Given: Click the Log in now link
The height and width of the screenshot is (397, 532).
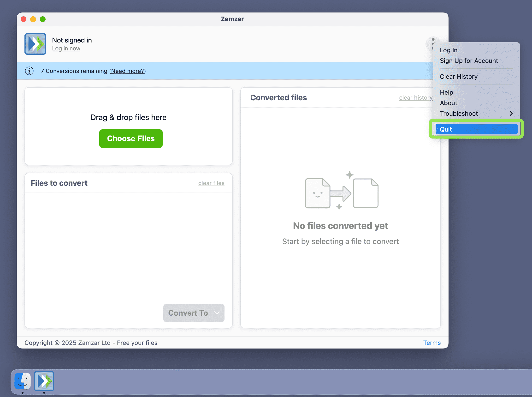Looking at the screenshot, I should [66, 48].
